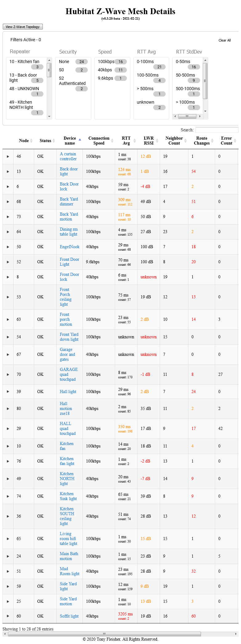The image size is (241, 644).
Task: Filter speed by 100kbps
Action: (112, 62)
